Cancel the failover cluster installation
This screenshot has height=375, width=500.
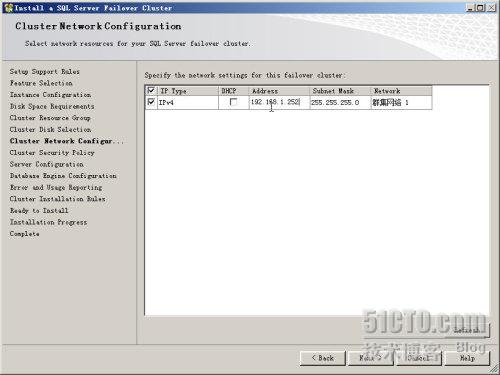(419, 358)
